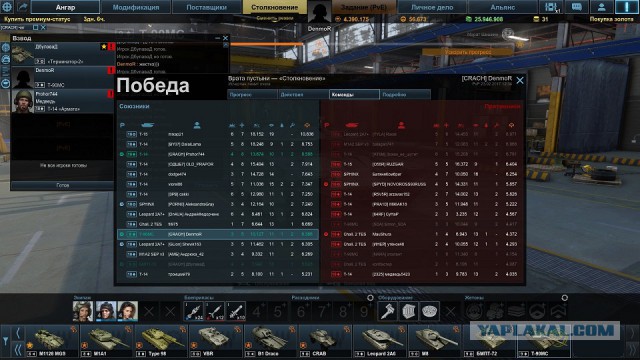The width and height of the screenshot is (640, 360).
Task: Click empty consumable slot 6
Action: point(301,311)
